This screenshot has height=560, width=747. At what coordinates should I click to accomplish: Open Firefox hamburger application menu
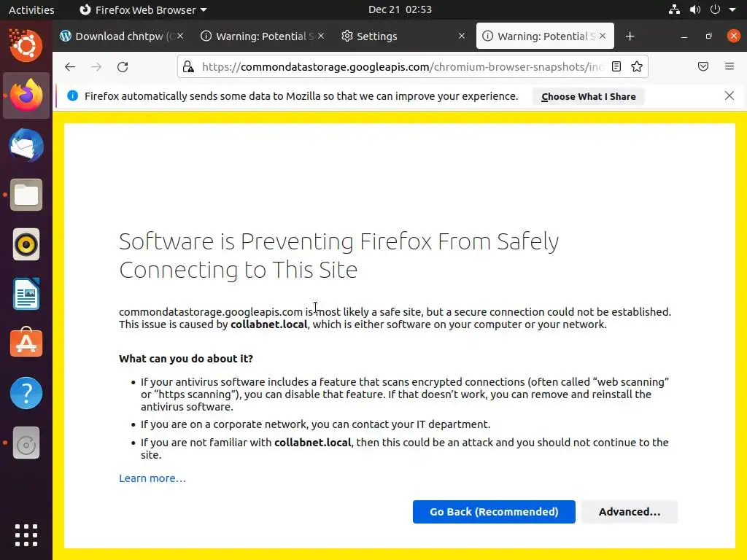pos(729,67)
